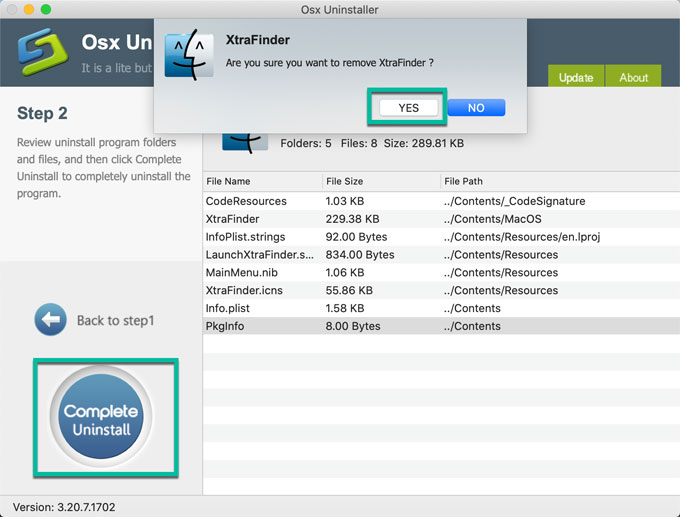Select the CodeResources file row
The height and width of the screenshot is (517, 680).
pyautogui.click(x=246, y=201)
